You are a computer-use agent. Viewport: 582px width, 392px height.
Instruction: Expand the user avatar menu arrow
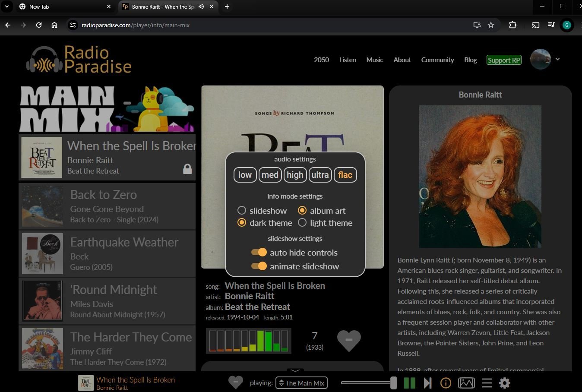[557, 60]
